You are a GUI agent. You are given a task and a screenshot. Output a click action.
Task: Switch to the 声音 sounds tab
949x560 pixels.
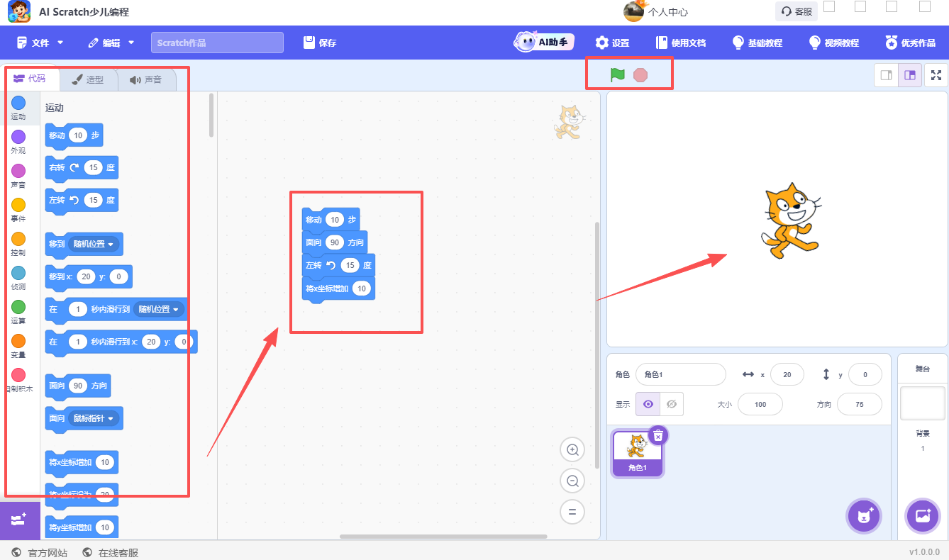[x=145, y=79]
